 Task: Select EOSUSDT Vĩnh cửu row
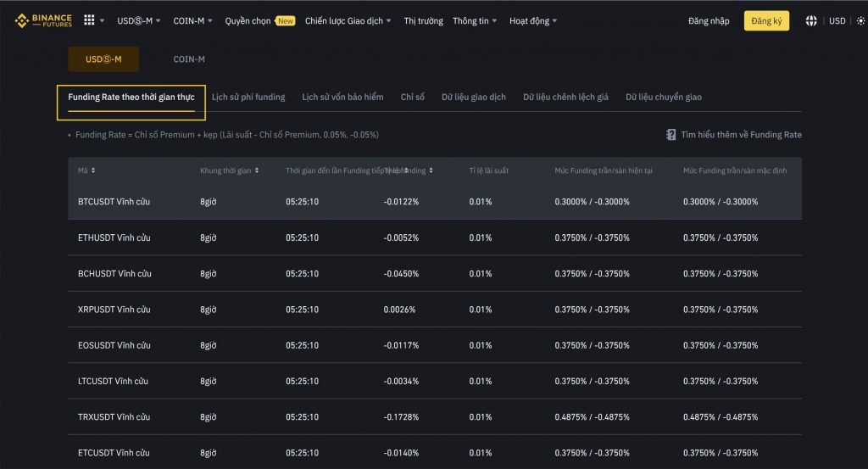[x=435, y=345]
